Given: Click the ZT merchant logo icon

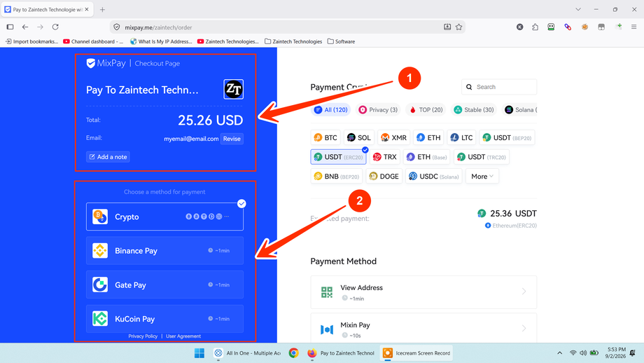Looking at the screenshot, I should [233, 89].
